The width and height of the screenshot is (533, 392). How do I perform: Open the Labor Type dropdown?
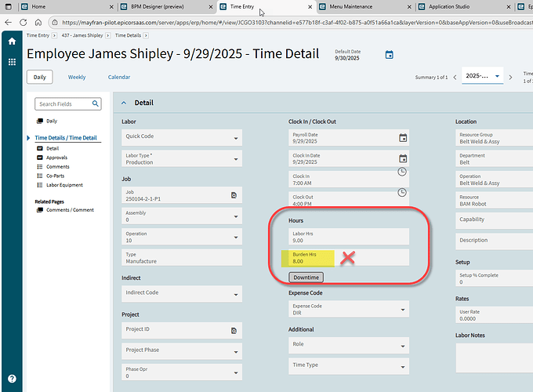click(x=236, y=160)
